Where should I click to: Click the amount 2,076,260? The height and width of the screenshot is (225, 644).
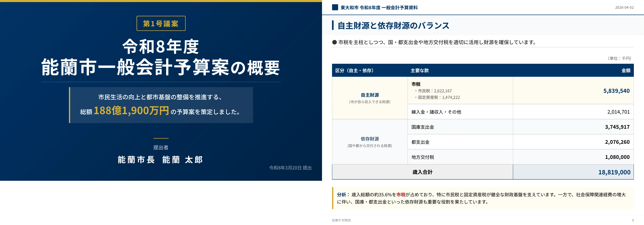(617, 142)
